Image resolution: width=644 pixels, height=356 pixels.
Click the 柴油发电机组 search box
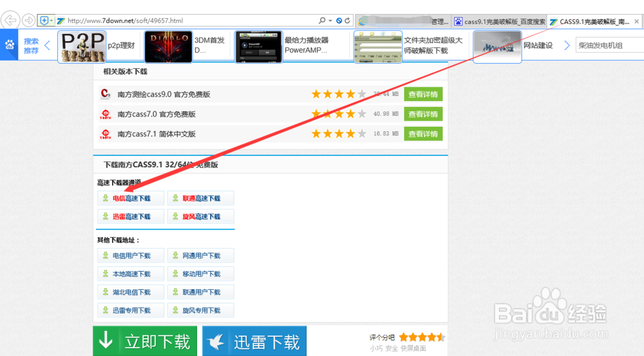(x=609, y=46)
